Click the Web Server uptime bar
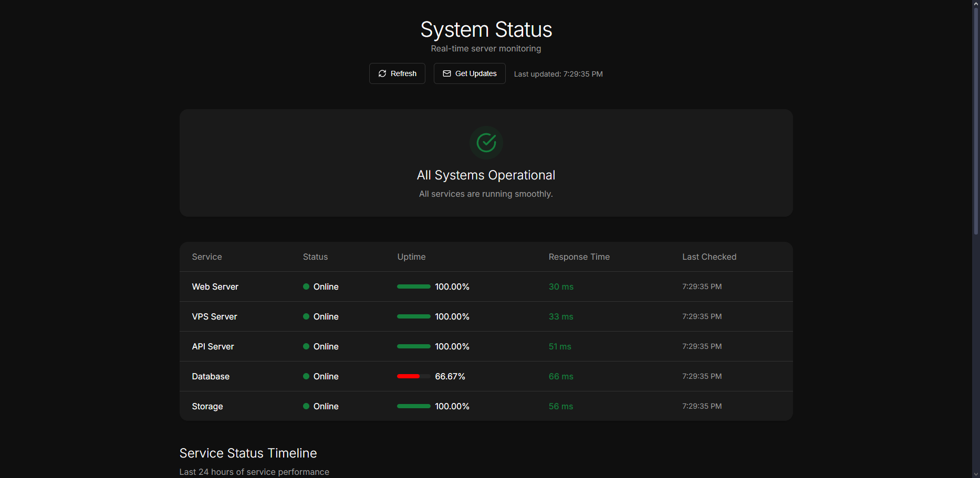 (413, 286)
